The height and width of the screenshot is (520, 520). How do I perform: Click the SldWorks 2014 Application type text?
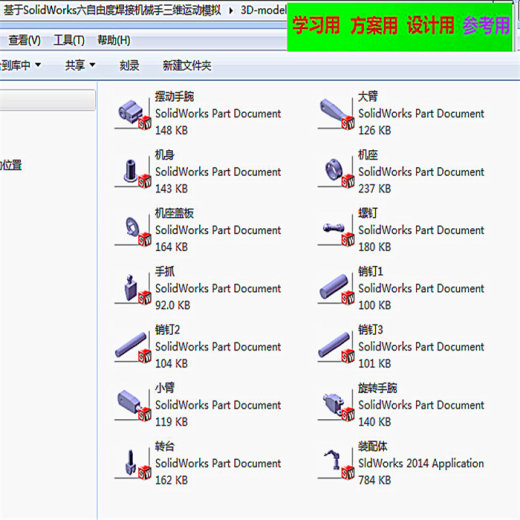click(x=421, y=463)
